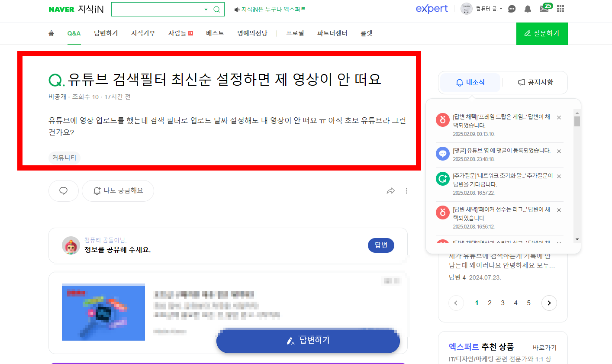Screen dimensions: 612x364
Task: Click the 나도 궁금해요 button
Action: (x=118, y=191)
